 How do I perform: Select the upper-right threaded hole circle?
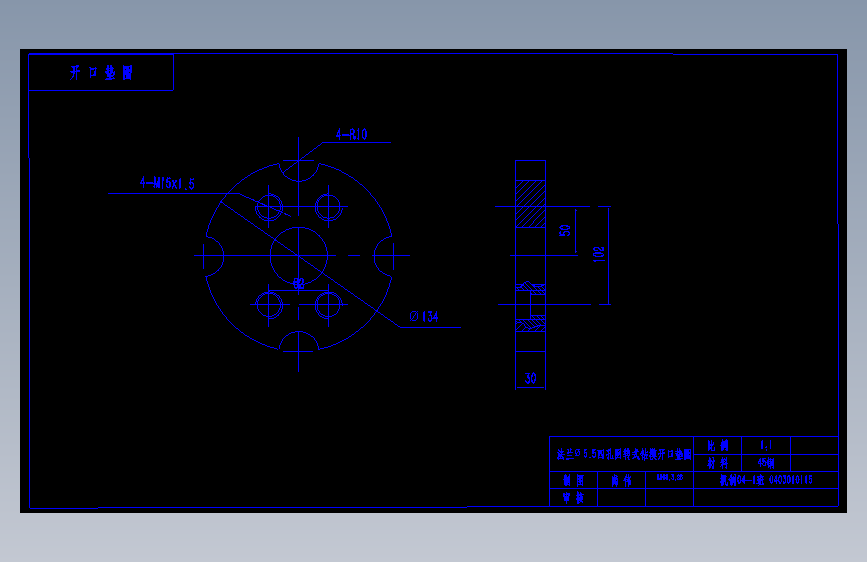click(328, 207)
